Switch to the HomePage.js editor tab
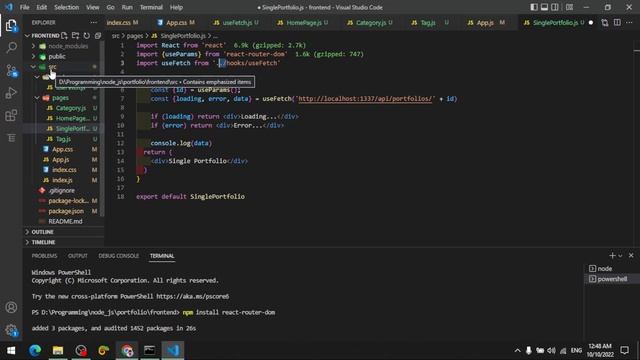This screenshot has height=360, width=640. [303, 23]
